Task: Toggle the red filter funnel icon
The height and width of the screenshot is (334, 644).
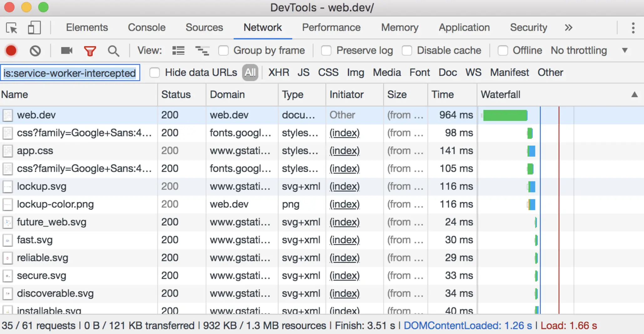Action: coord(90,51)
